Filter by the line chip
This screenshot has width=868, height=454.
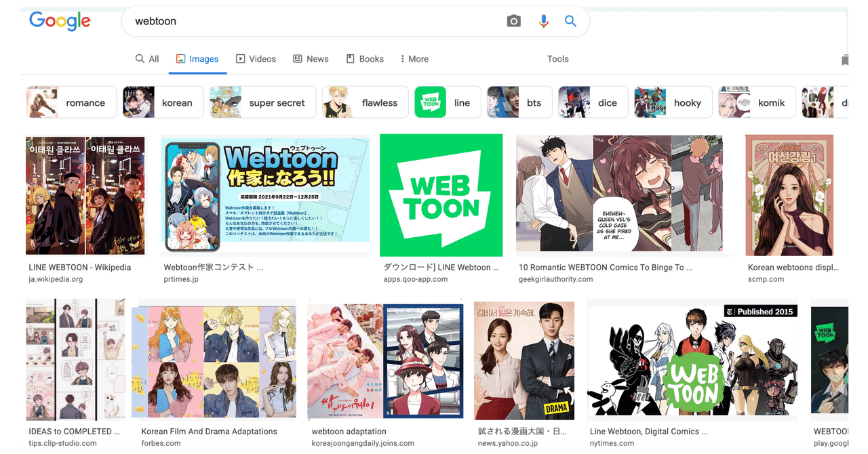coord(447,102)
